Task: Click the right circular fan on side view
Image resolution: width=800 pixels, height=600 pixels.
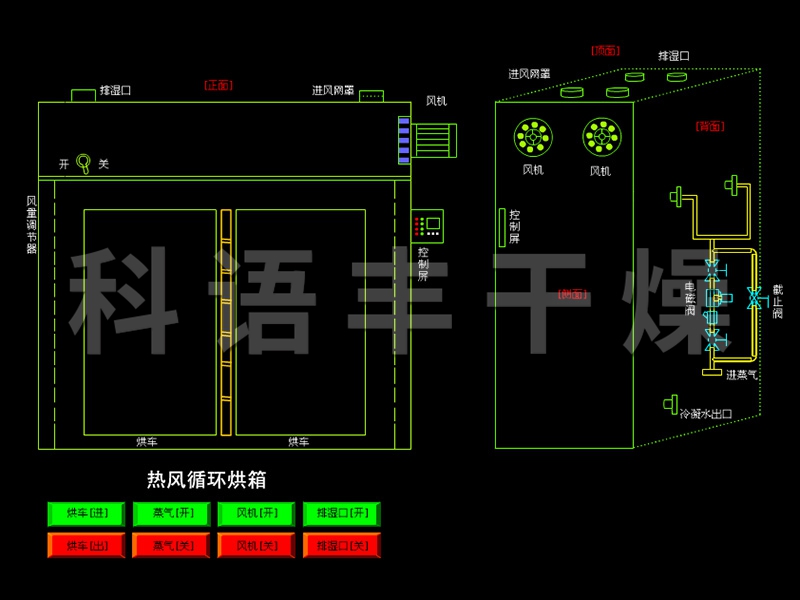Action: coord(602,137)
